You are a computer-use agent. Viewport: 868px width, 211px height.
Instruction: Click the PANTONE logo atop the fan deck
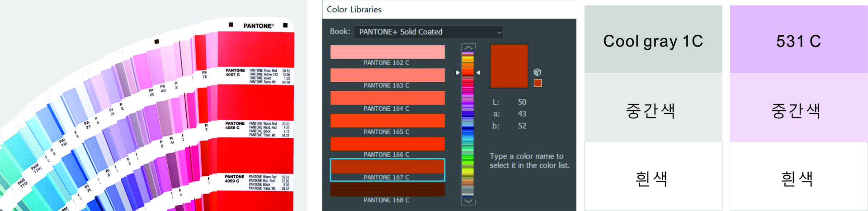[259, 26]
